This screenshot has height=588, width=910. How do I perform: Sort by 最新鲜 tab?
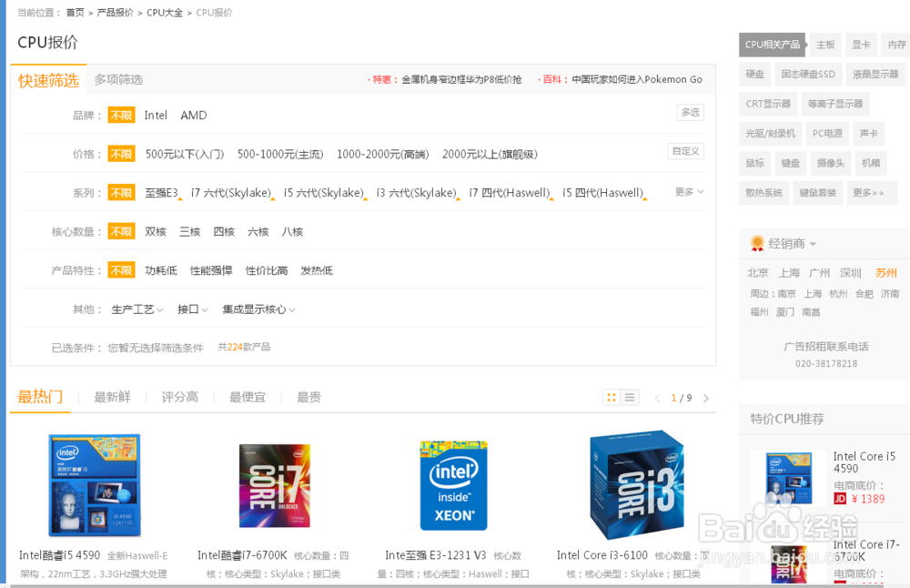pyautogui.click(x=112, y=397)
